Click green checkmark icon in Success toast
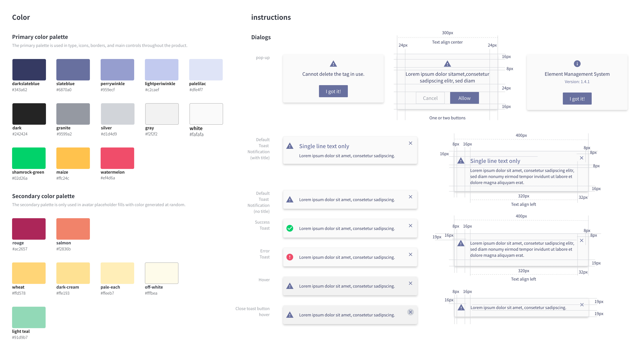644x362 pixels. [290, 228]
